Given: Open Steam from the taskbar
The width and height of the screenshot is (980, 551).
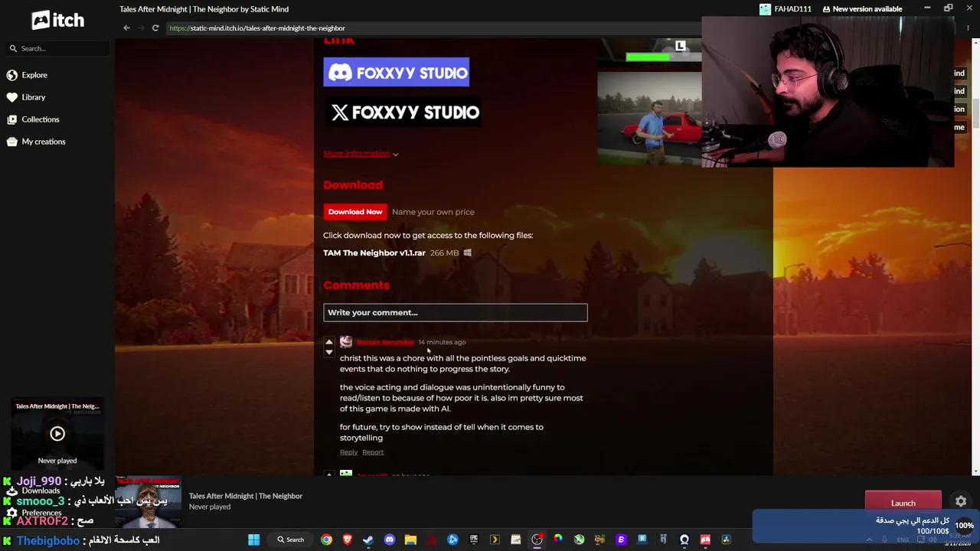Looking at the screenshot, I should coord(368,540).
